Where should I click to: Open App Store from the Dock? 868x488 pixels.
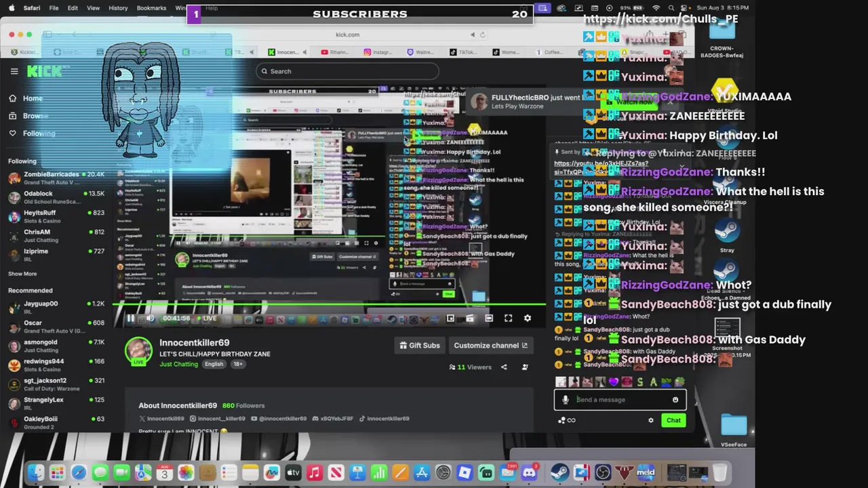point(422,472)
